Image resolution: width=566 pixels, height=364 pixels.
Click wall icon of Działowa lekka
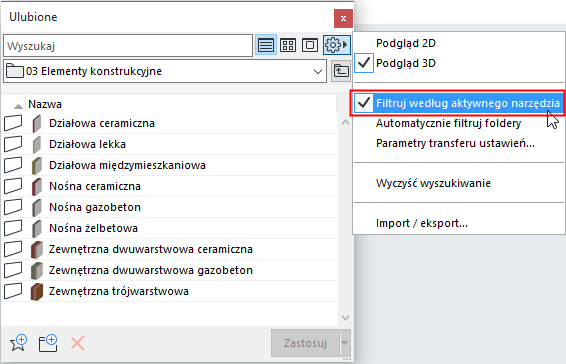tap(36, 144)
